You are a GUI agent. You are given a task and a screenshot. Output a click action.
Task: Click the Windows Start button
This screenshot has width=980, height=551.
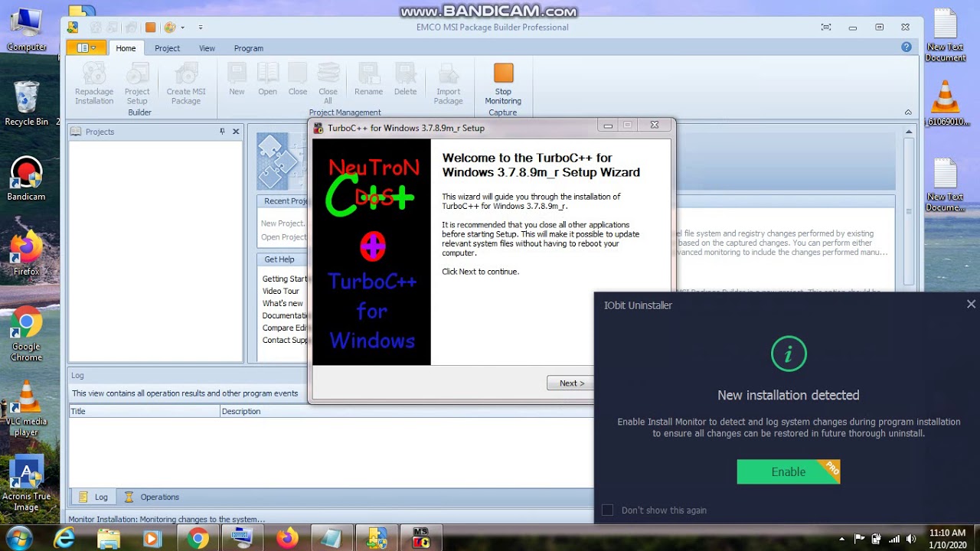click(x=18, y=537)
